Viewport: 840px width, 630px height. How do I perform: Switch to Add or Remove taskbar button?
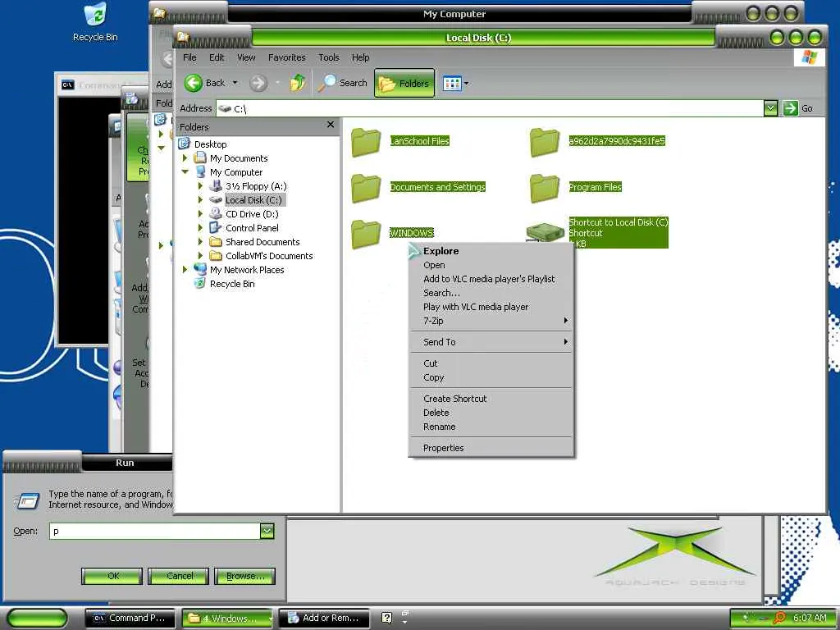pos(325,619)
